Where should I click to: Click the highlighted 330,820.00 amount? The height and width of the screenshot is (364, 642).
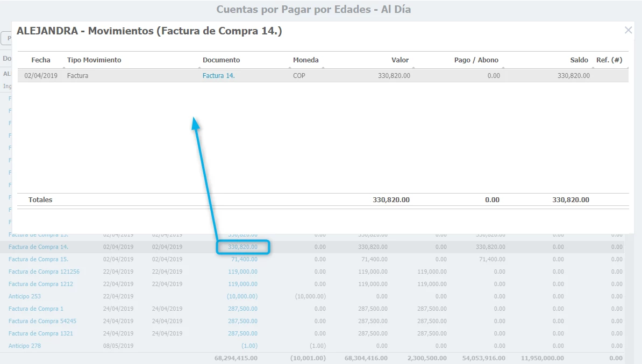click(x=242, y=247)
